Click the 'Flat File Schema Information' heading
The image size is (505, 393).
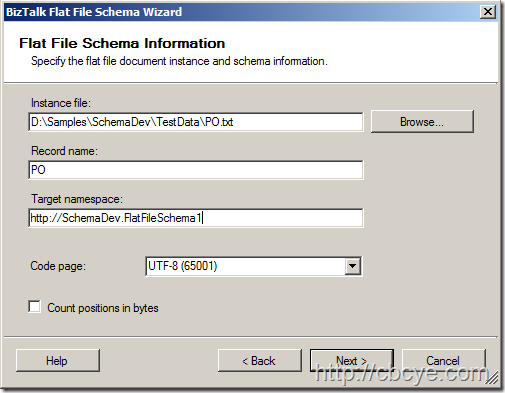pos(122,43)
